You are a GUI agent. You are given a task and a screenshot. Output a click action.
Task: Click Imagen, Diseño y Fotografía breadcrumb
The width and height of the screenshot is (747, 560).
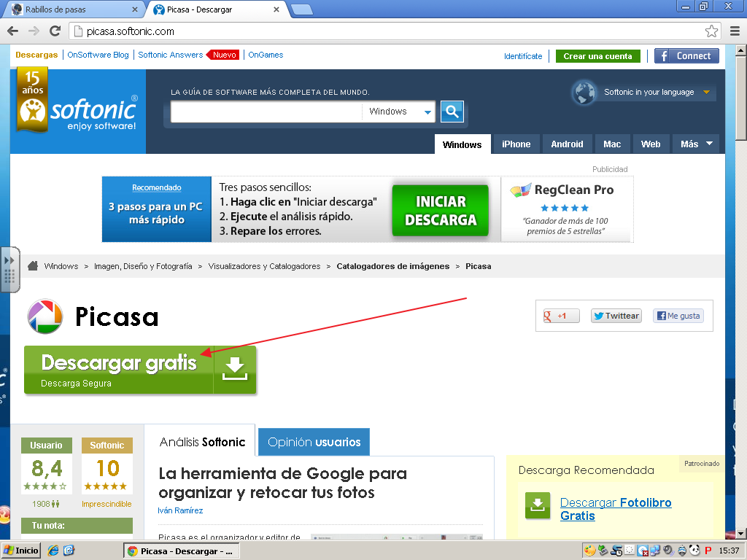coord(143,266)
